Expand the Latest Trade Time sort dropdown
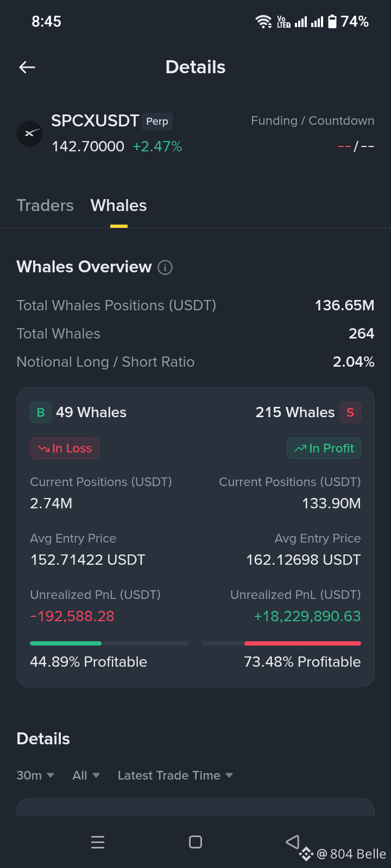This screenshot has width=391, height=868. (175, 775)
